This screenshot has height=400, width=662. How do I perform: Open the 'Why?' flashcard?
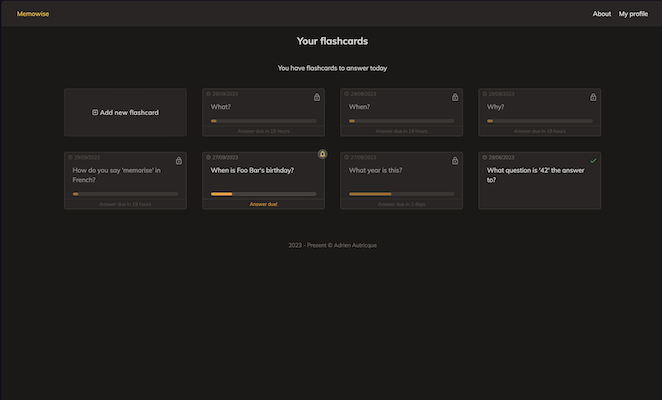tap(497, 106)
